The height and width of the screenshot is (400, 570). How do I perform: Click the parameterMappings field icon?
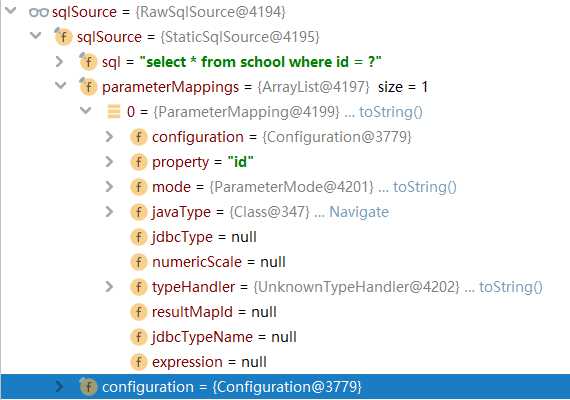(x=88, y=87)
